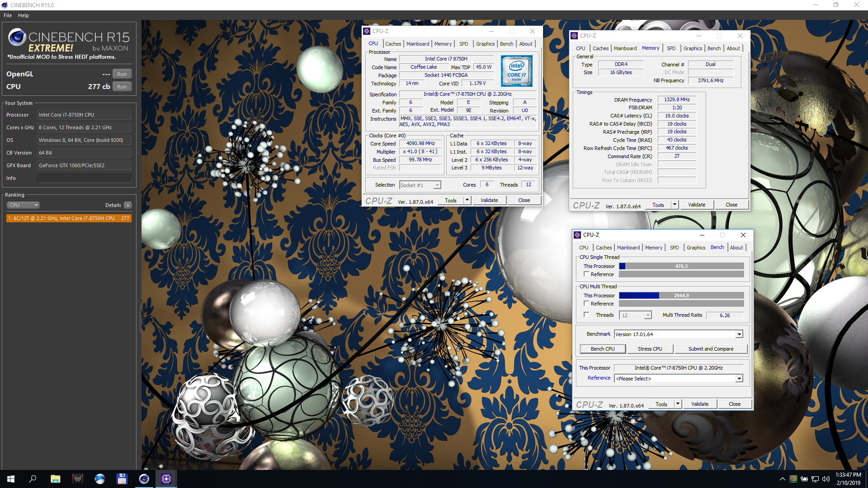This screenshot has height=488, width=868.
Task: Open the Benchmark Version 17.01.64 dropdown
Action: pyautogui.click(x=678, y=334)
